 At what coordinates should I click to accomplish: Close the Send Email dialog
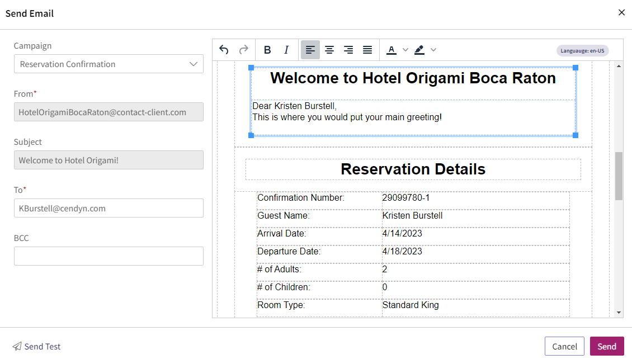[621, 12]
